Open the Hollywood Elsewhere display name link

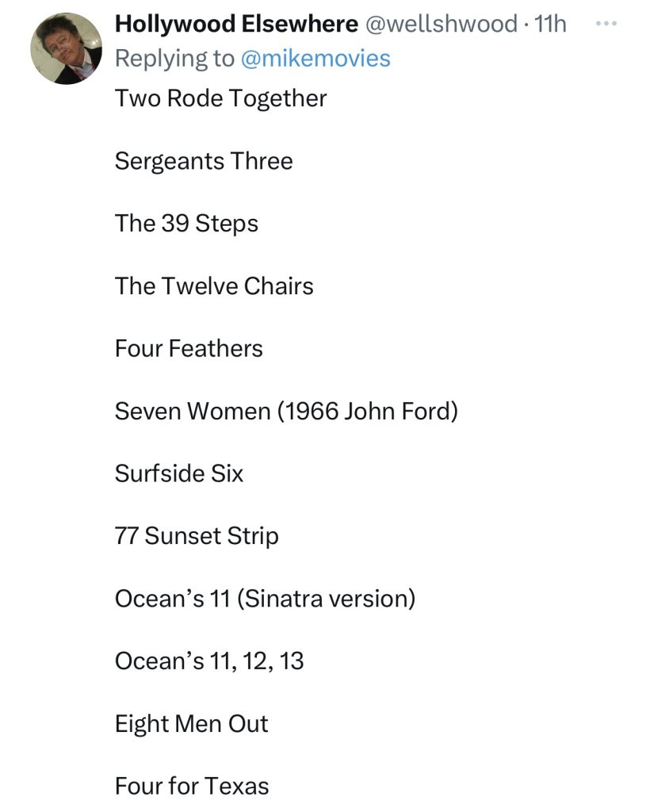click(235, 24)
